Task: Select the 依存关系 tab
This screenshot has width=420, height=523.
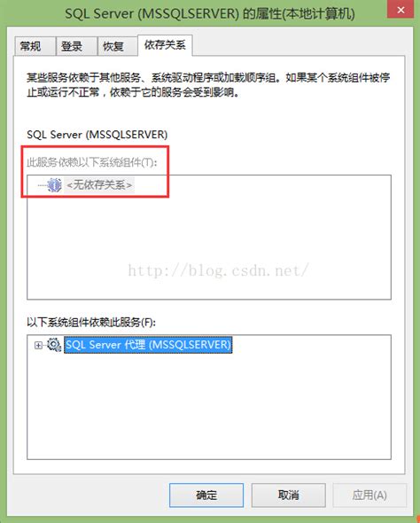Action: (165, 44)
